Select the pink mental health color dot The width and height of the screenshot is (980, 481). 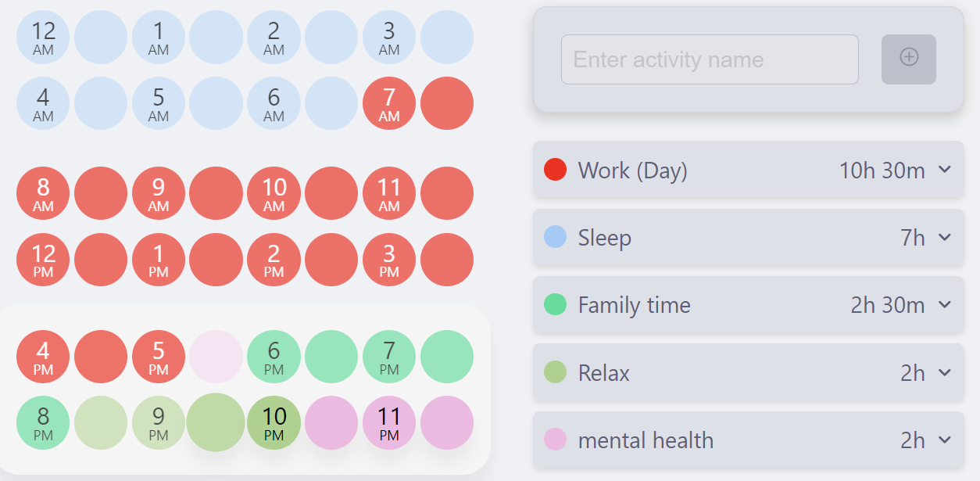(555, 440)
